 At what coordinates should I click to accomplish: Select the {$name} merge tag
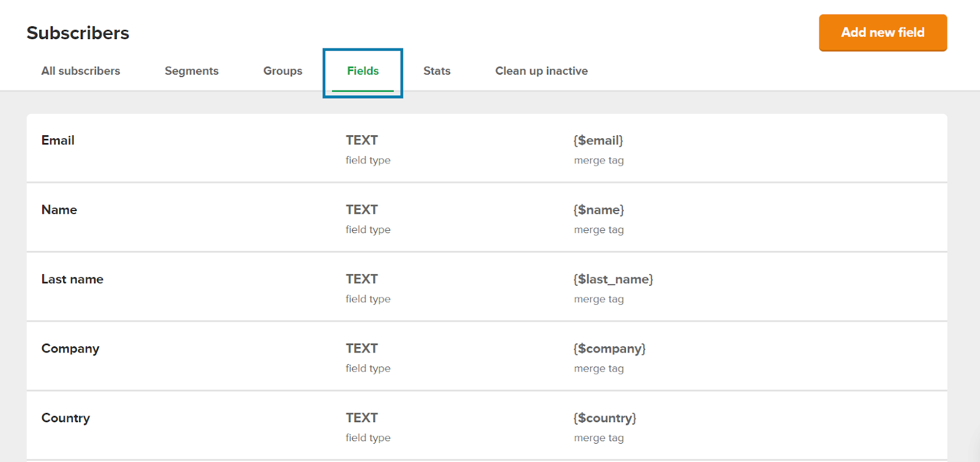(x=599, y=210)
